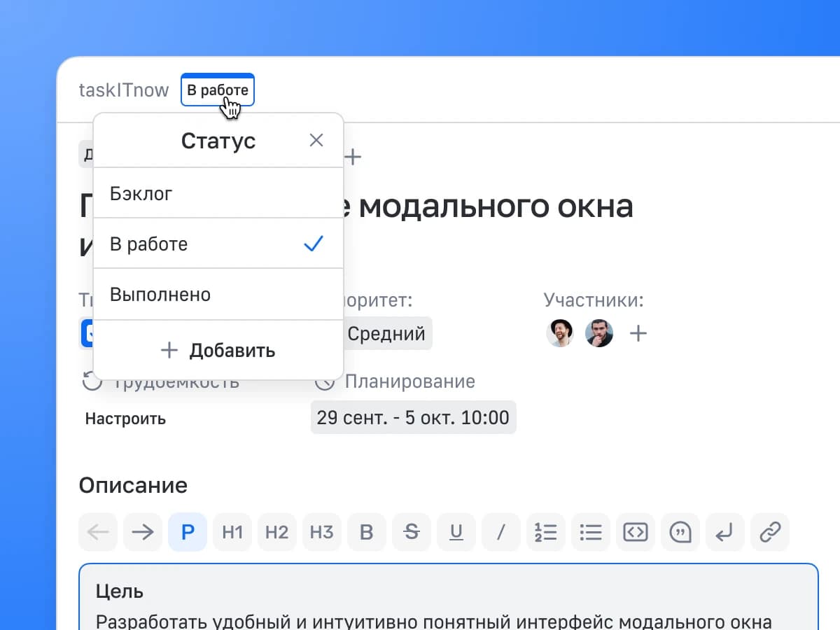Apply underline formatting to the text
The height and width of the screenshot is (630, 840).
coord(456,532)
